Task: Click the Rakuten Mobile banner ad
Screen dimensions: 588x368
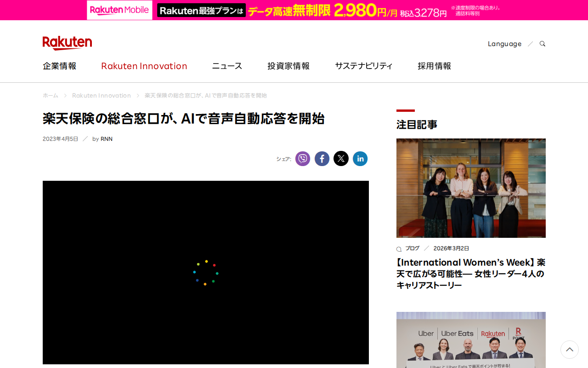Action: (x=294, y=10)
